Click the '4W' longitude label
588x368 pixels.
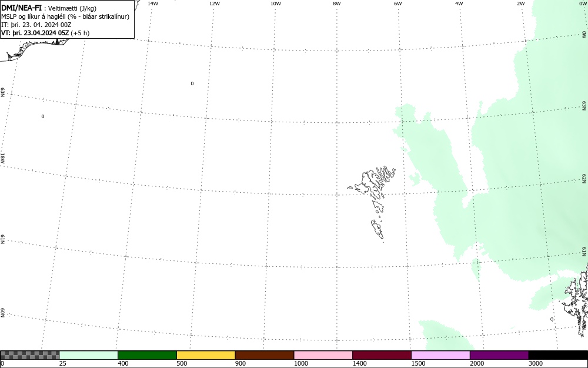(459, 4)
